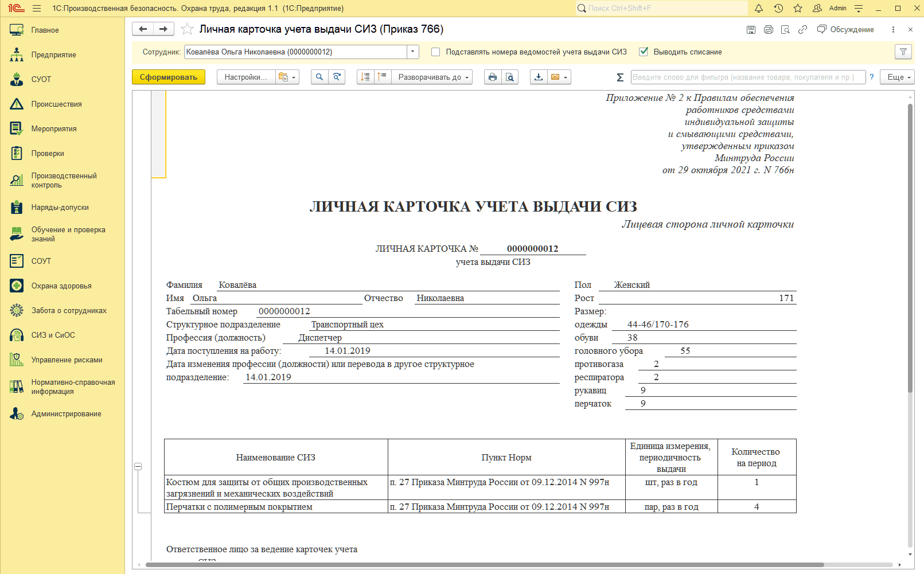Find in report magnifier icon

319,77
